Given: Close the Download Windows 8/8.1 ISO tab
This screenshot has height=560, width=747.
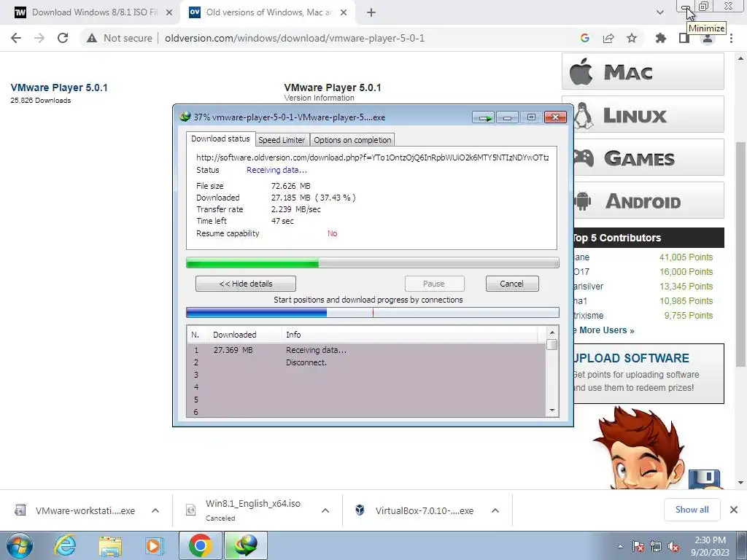Looking at the screenshot, I should 169,12.
